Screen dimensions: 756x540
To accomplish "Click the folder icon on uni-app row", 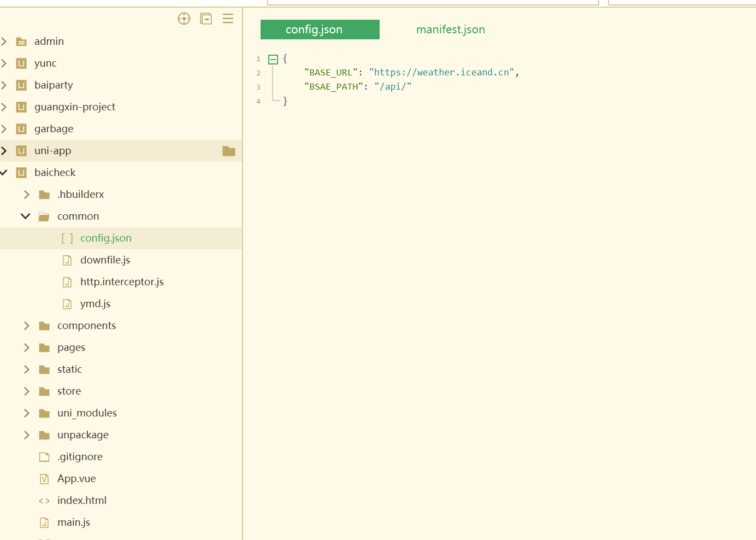I will pyautogui.click(x=229, y=151).
